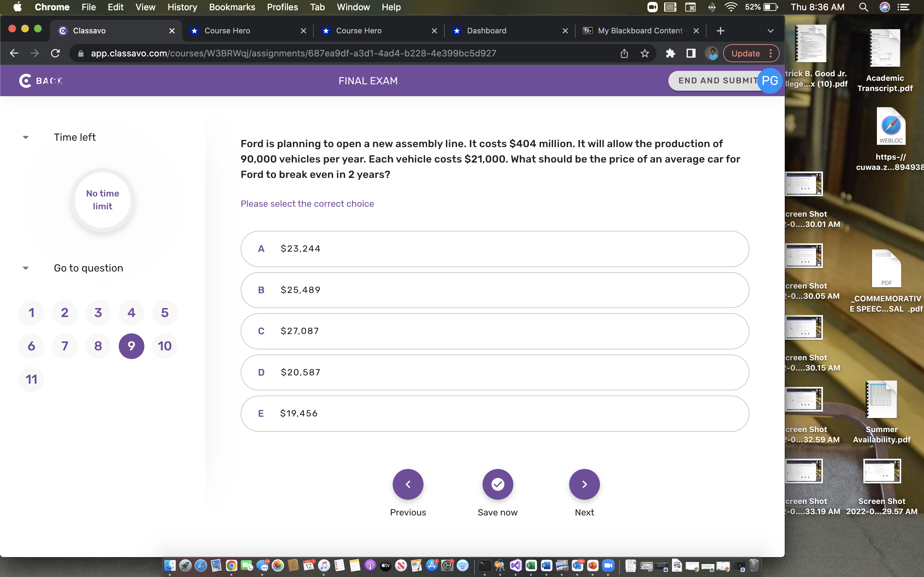Open the Bookmarks menu
The width and height of the screenshot is (924, 577).
point(232,7)
